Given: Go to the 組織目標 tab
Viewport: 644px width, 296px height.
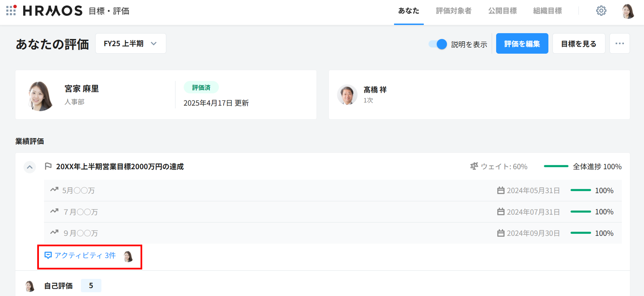Looking at the screenshot, I should (547, 11).
